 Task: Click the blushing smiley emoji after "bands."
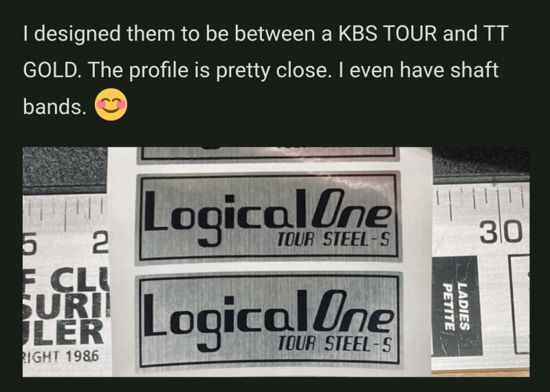pos(111,105)
